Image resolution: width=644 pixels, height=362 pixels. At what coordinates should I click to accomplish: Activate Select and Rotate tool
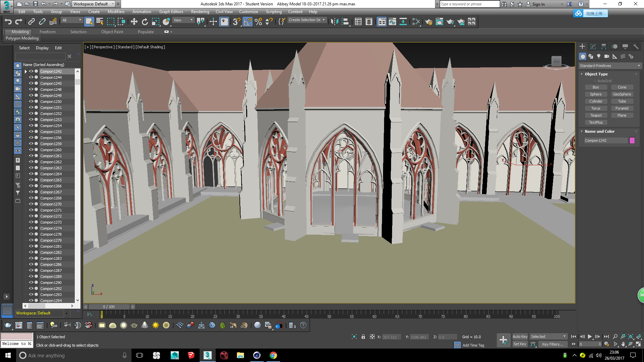tap(145, 22)
